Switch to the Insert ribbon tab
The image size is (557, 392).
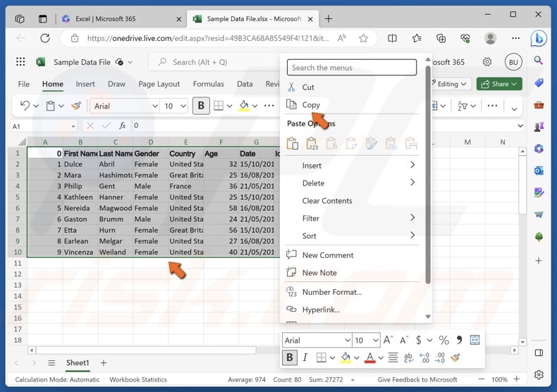click(85, 84)
